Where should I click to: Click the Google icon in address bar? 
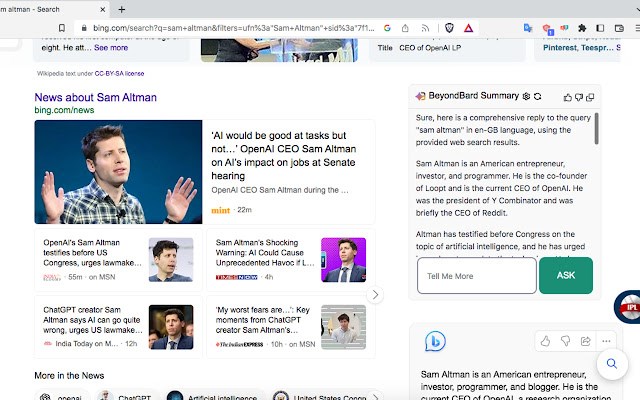[x=387, y=28]
